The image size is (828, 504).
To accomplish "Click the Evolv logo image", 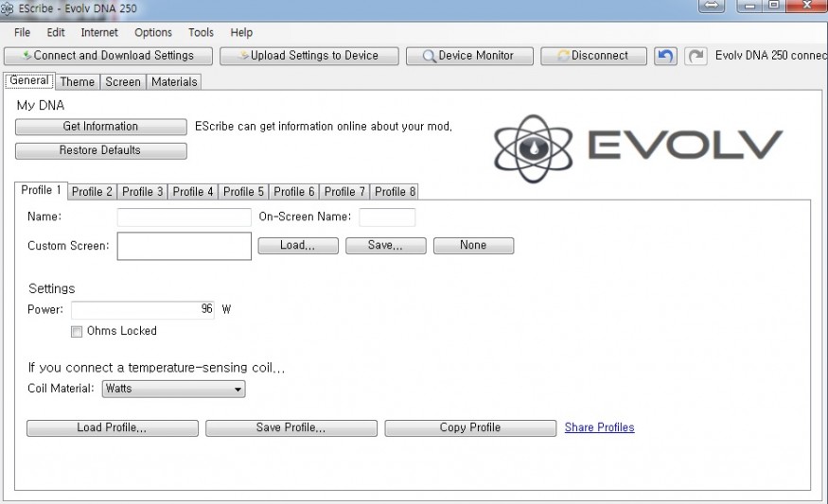I will (638, 148).
